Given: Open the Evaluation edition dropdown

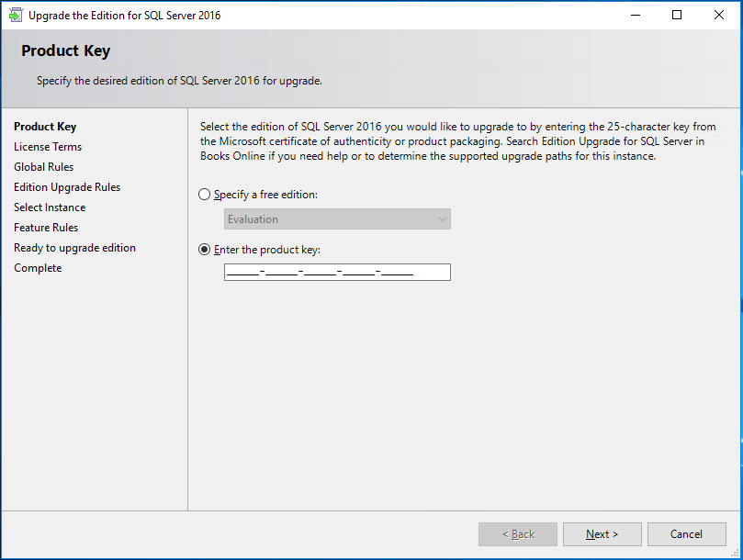Looking at the screenshot, I should click(336, 219).
